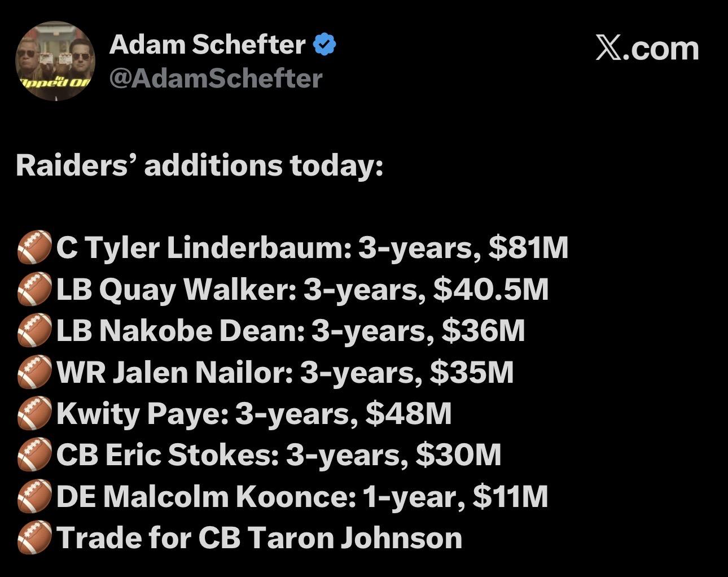Click the football emoji before Jalen Nailor
728x577 pixels.
pyautogui.click(x=34, y=373)
